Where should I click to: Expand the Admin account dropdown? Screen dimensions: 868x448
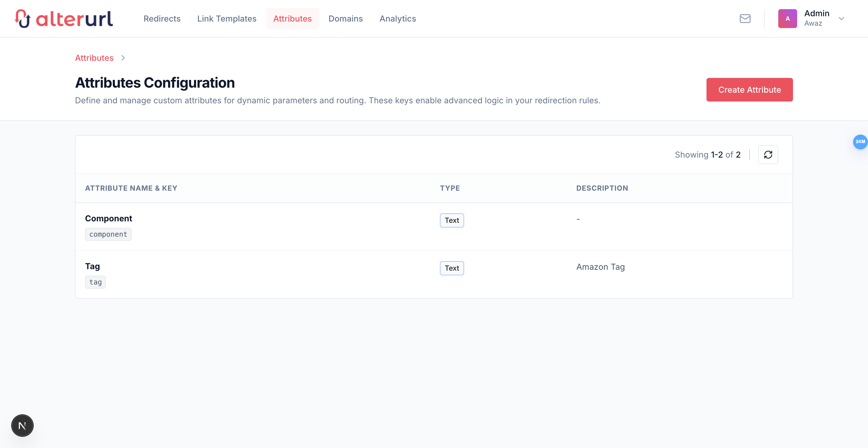[x=841, y=19]
